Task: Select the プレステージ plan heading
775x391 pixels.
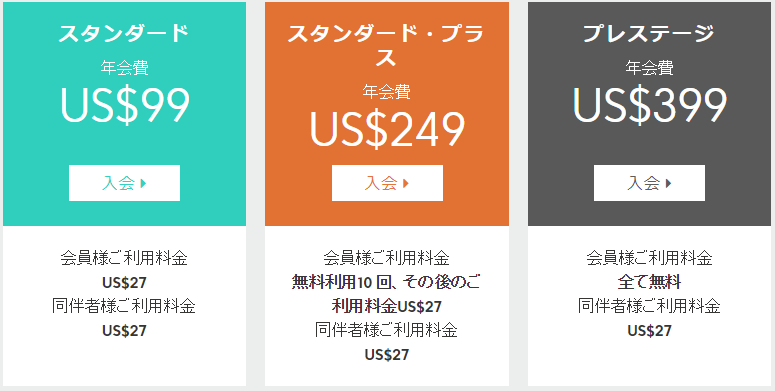Action: point(649,33)
